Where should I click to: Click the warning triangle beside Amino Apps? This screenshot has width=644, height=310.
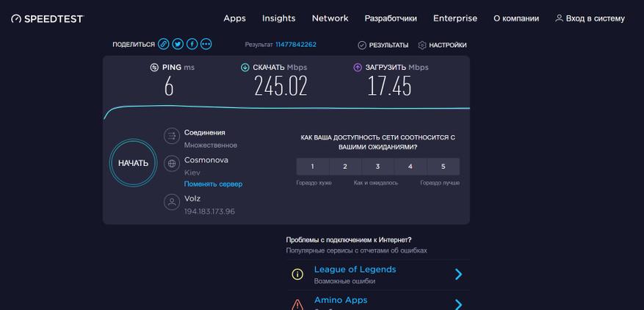coord(297,305)
